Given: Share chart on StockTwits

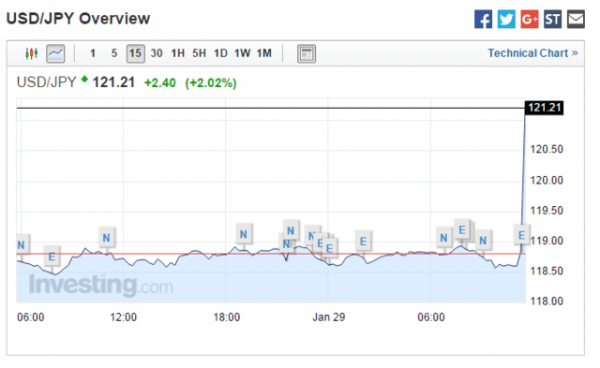Looking at the screenshot, I should [553, 19].
